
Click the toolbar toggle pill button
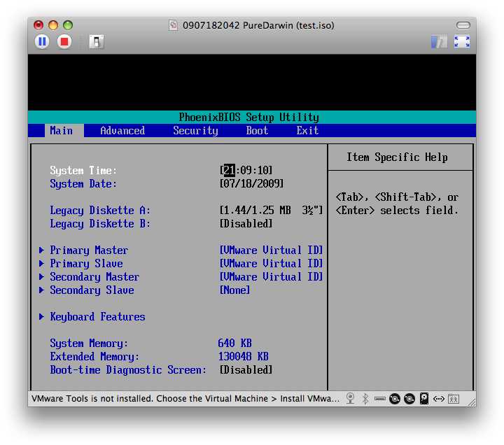(463, 25)
